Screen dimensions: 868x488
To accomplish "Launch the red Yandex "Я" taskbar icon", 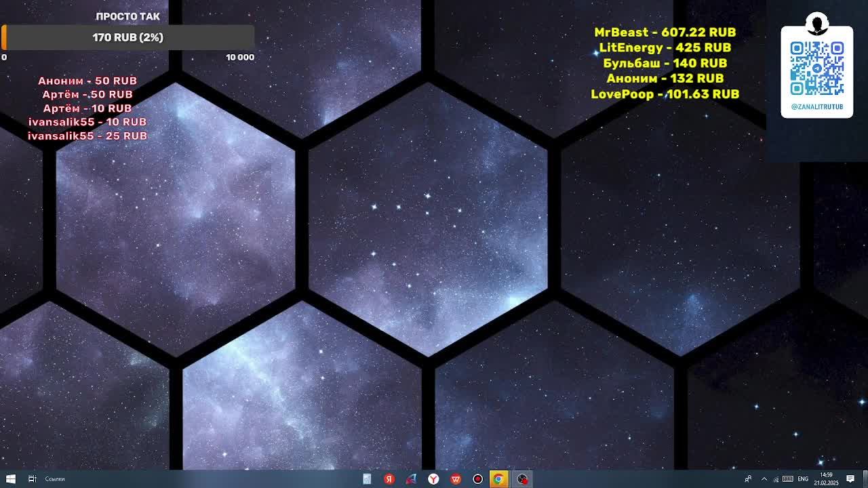I will tap(389, 479).
